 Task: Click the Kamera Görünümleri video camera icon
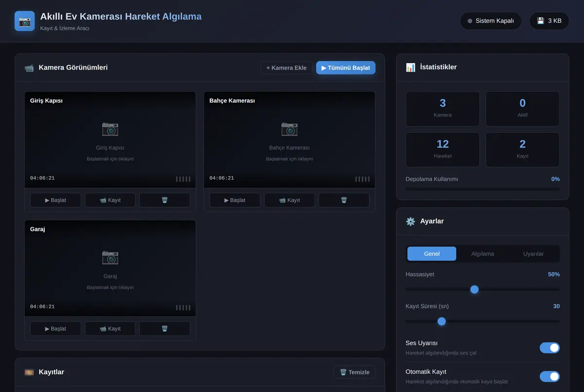(x=29, y=68)
